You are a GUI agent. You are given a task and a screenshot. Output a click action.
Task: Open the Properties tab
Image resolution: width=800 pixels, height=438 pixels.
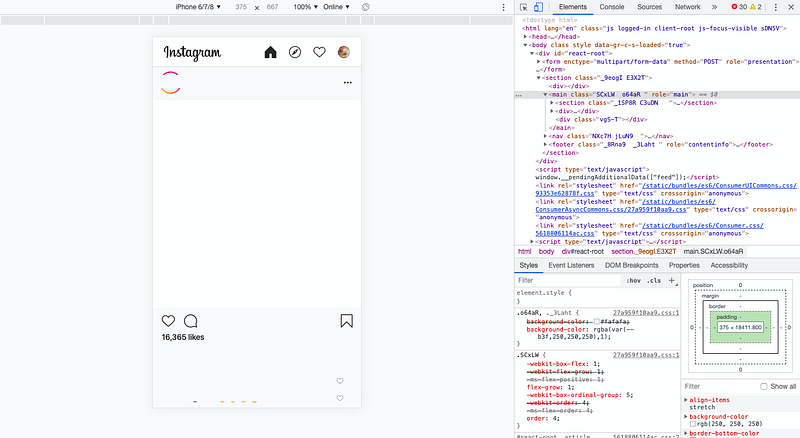pyautogui.click(x=684, y=265)
